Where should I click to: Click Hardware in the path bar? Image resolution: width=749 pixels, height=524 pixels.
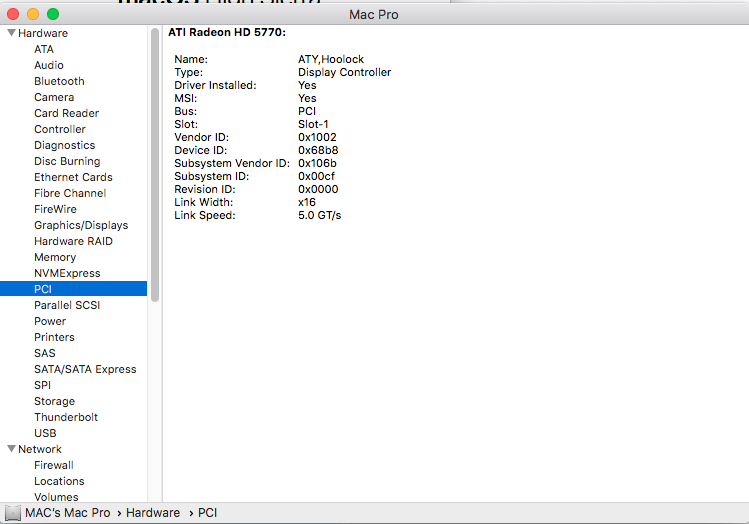click(153, 513)
